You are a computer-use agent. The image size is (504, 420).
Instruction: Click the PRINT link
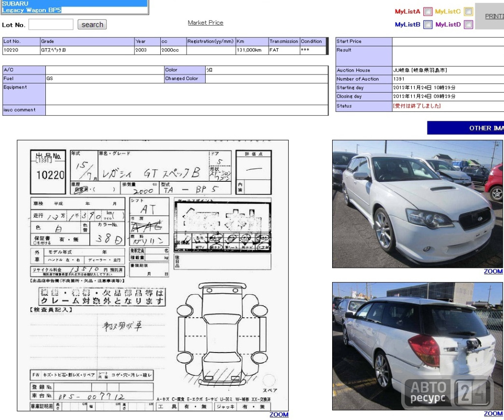(x=494, y=16)
